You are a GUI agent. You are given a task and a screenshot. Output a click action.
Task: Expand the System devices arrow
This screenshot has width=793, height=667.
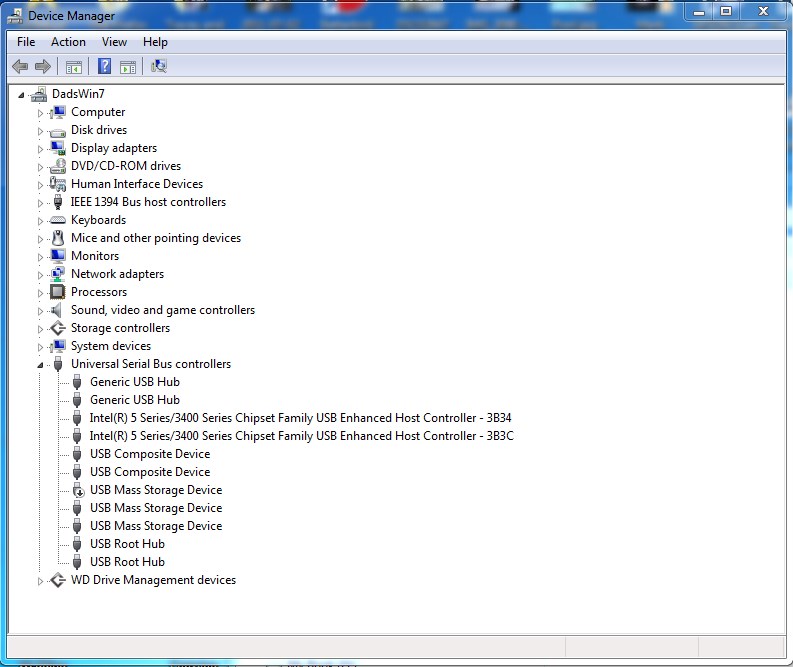tap(40, 347)
